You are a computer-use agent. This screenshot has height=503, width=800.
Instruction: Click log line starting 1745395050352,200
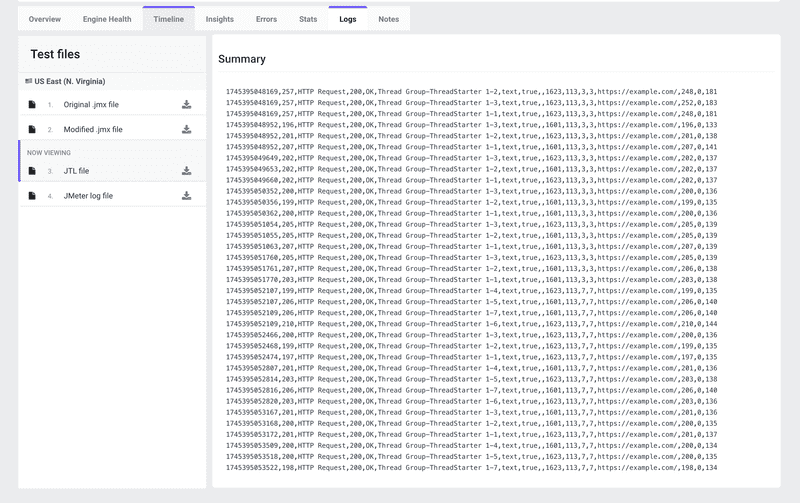[471, 191]
